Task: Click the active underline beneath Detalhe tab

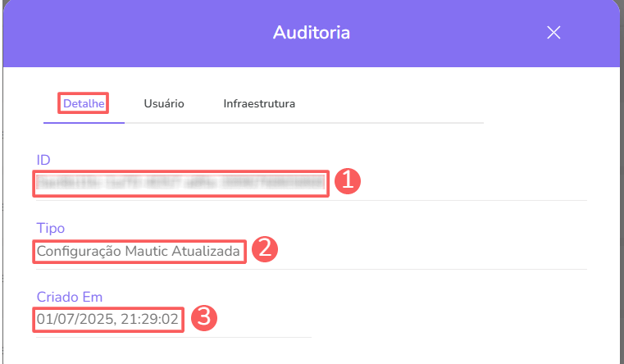Action: (x=84, y=122)
